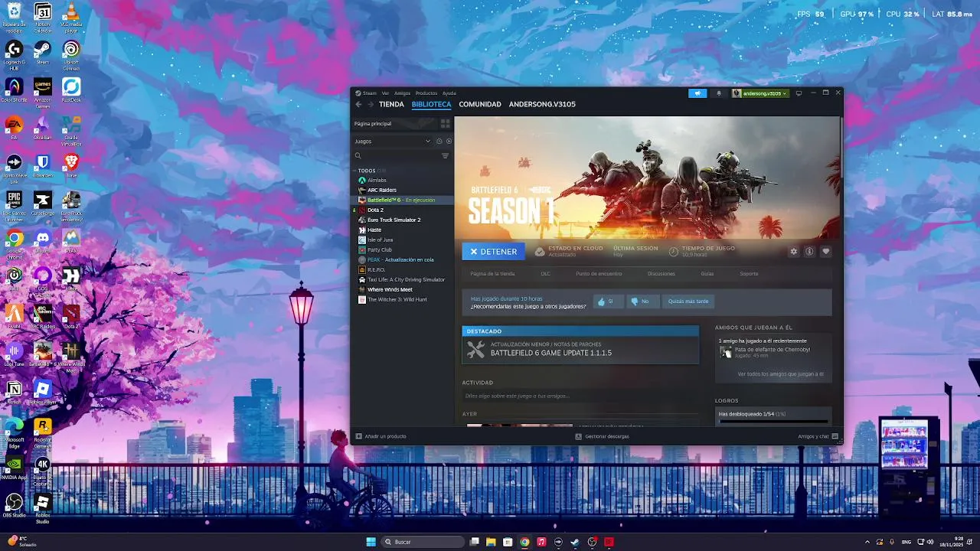Image resolution: width=980 pixels, height=551 pixels.
Task: Open Logitech G HUB desktop shortcut
Action: (14, 56)
